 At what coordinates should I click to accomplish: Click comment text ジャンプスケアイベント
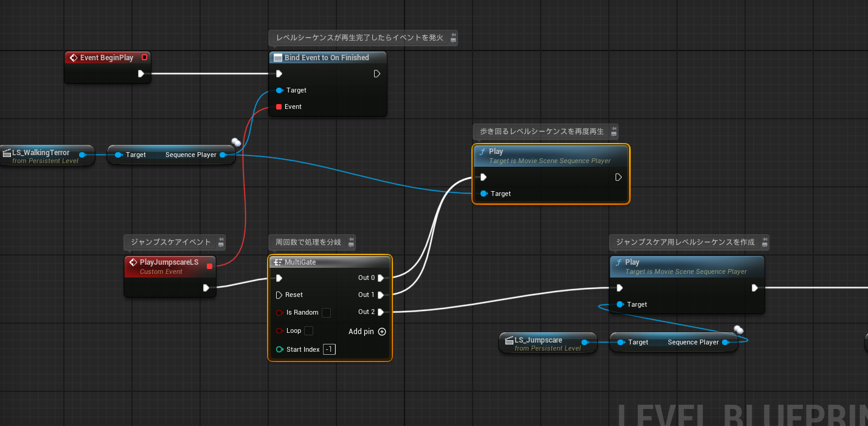pos(171,242)
